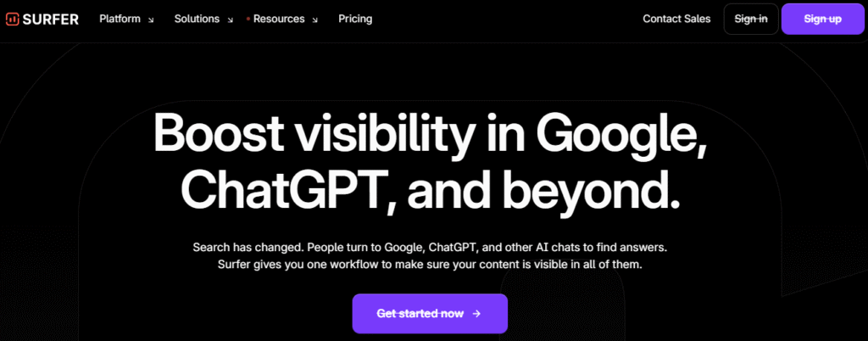The image size is (868, 341).
Task: Expand the arrow next to Solutions
Action: click(231, 20)
